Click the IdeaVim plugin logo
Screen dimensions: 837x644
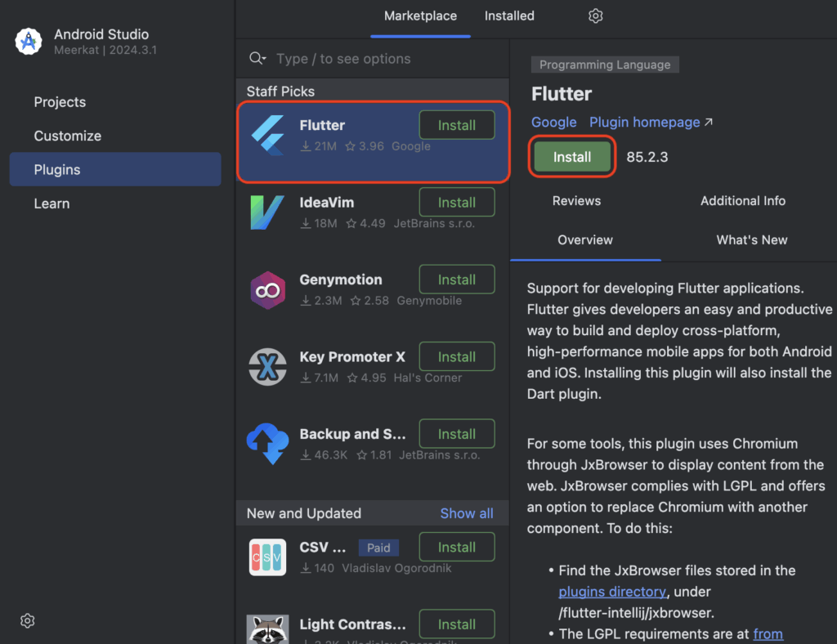click(x=267, y=212)
